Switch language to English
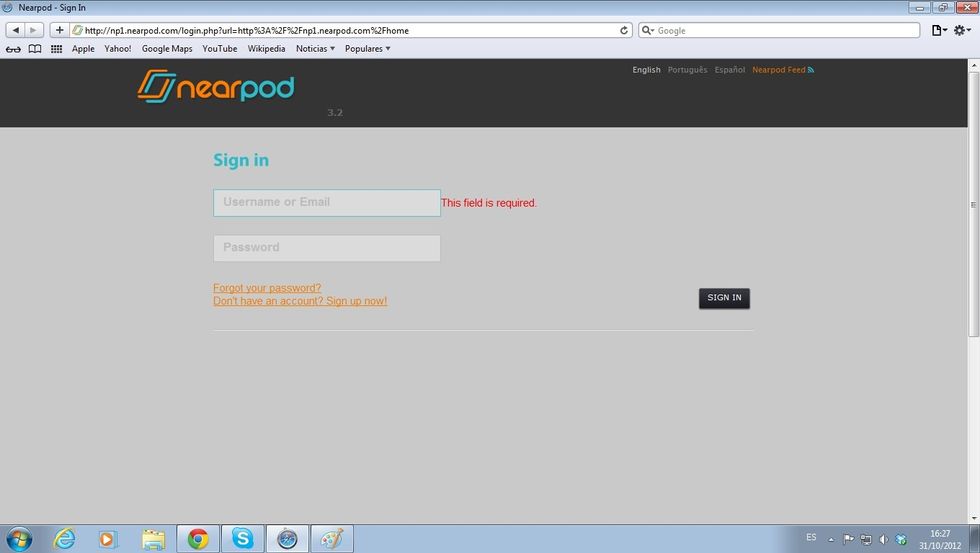This screenshot has height=553, width=980. click(646, 70)
